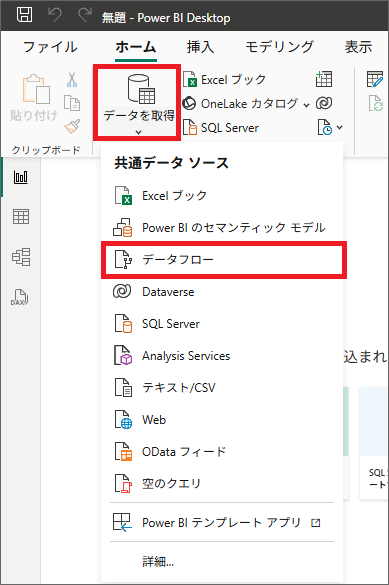Open Table view grid icon in sidebar

tap(21, 216)
